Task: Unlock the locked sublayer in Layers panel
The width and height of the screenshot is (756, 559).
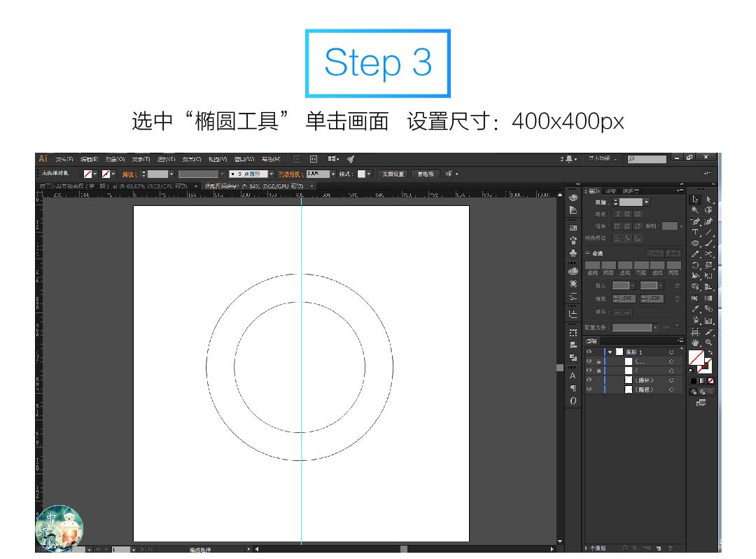Action: [x=597, y=361]
